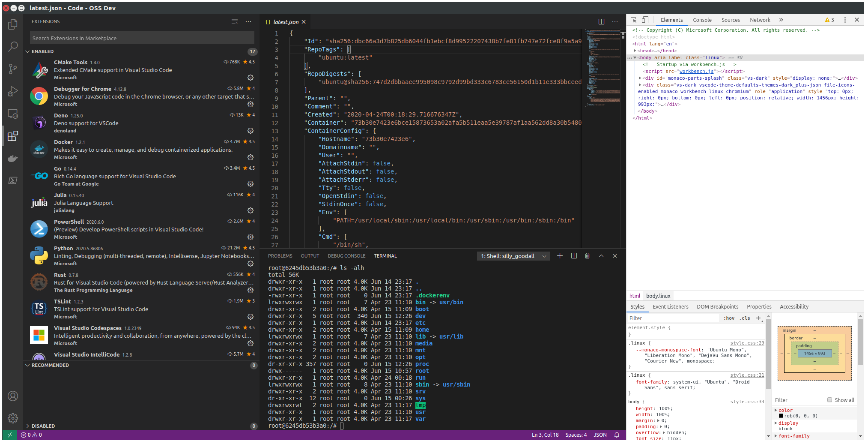The image size is (868, 444).
Task: Open Remote Explorer view
Action: [13, 114]
